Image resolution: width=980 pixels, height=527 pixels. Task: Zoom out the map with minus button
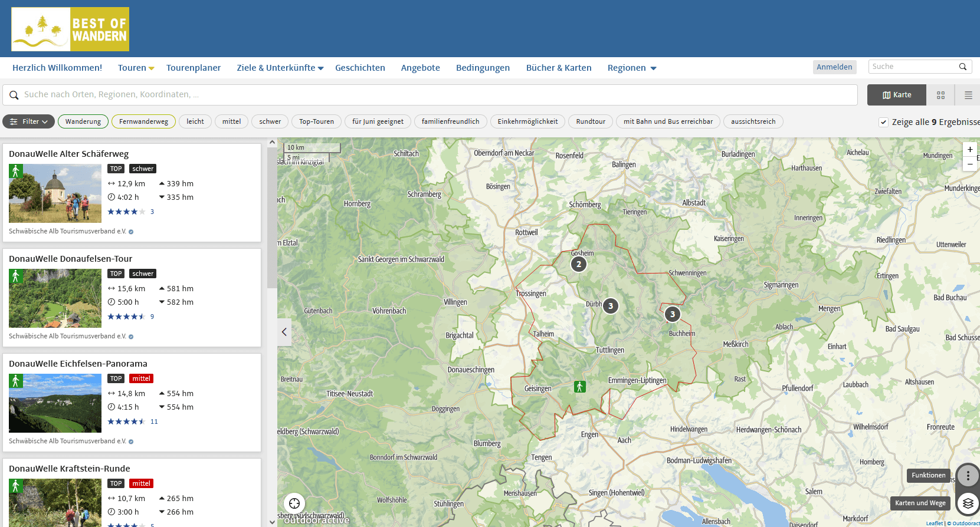[x=970, y=164]
